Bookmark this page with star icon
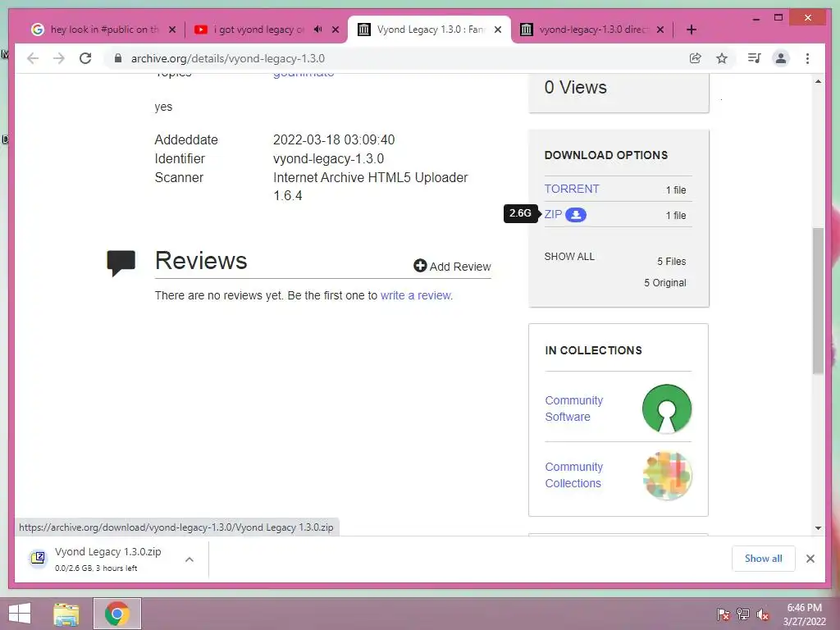The image size is (840, 630). 722,58
